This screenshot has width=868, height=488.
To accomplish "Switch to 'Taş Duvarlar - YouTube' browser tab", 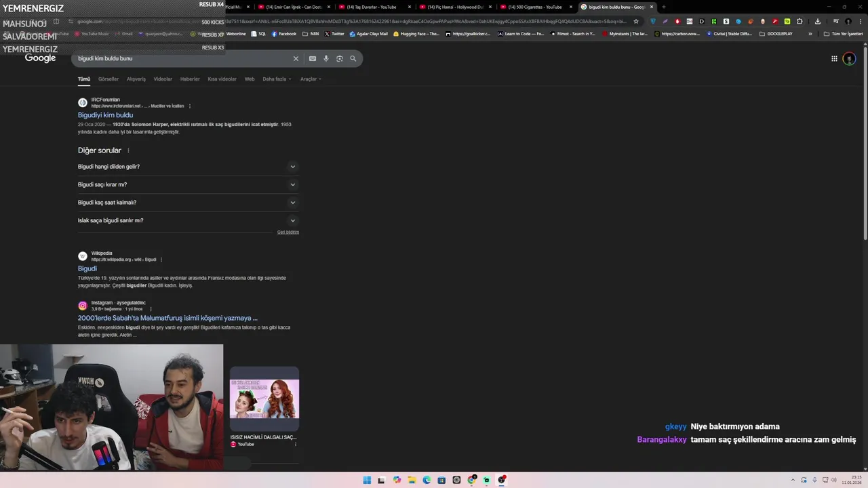I will click(371, 7).
